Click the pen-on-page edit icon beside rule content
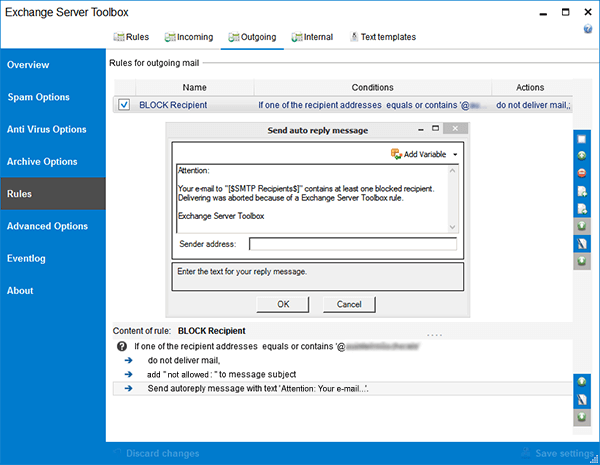Viewport: 600px width, 465px height. [x=582, y=400]
